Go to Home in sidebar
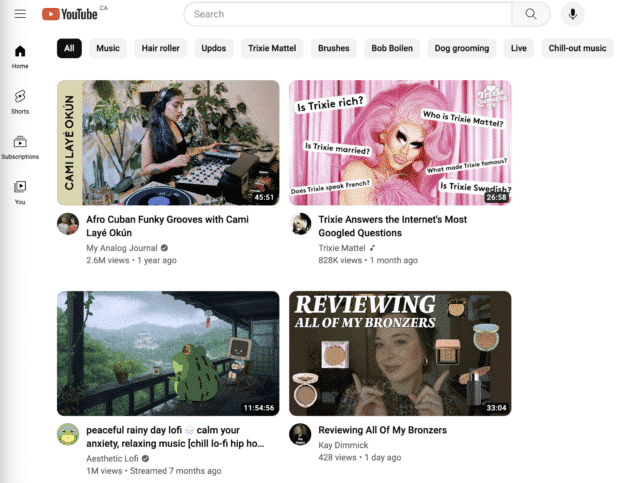Viewport: 620px width, 483px height. [20, 57]
